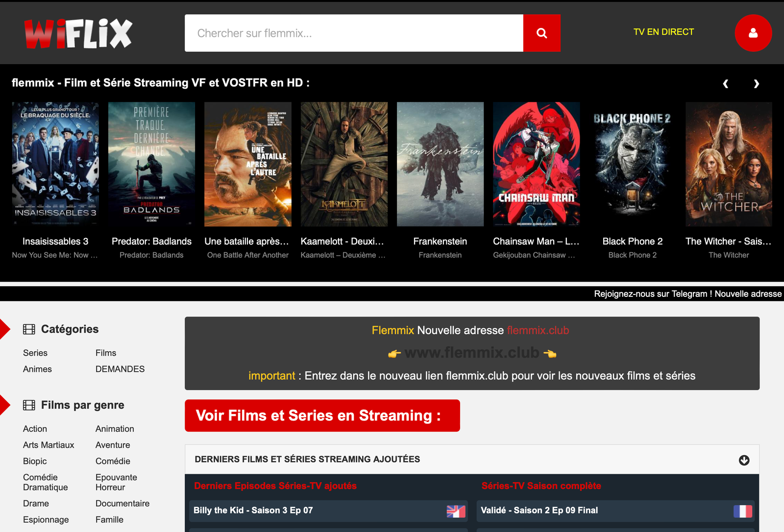The width and height of the screenshot is (784, 532).
Task: Click the flemmix.club new address link
Action: pos(538,330)
